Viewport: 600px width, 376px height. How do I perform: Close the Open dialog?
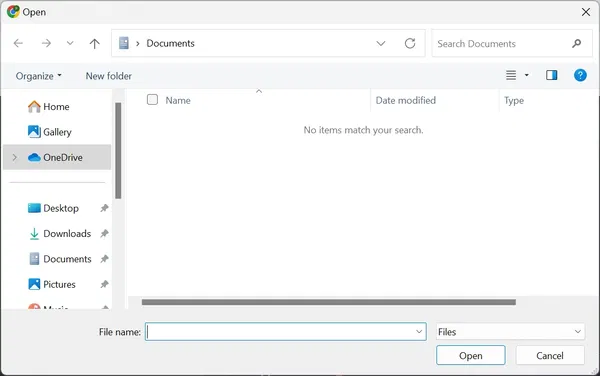tap(585, 12)
